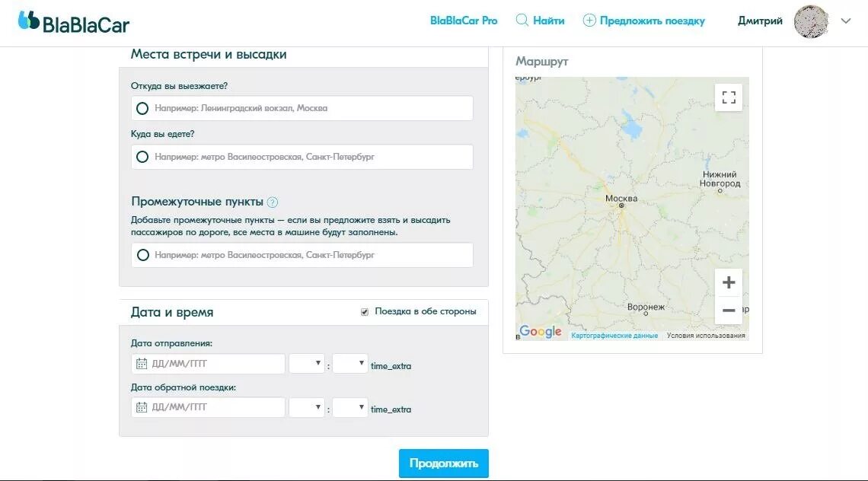The width and height of the screenshot is (868, 481).
Task: Click the Дата обратной поездки date field
Action: [x=208, y=407]
